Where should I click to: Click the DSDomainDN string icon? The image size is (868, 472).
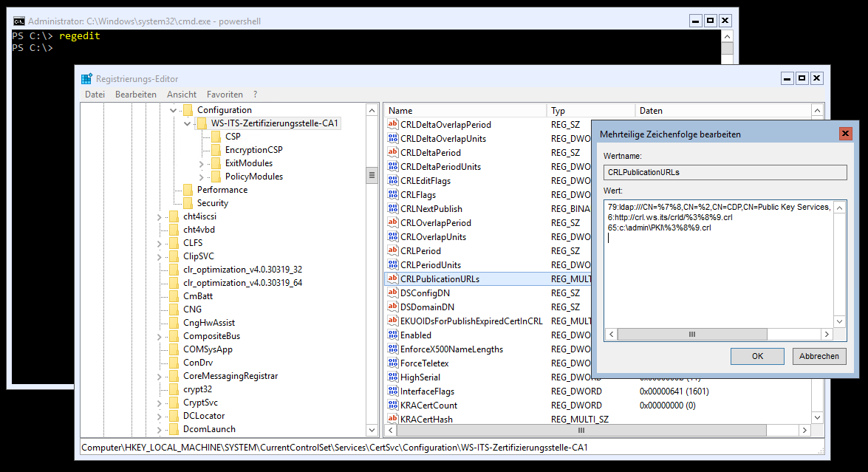393,307
